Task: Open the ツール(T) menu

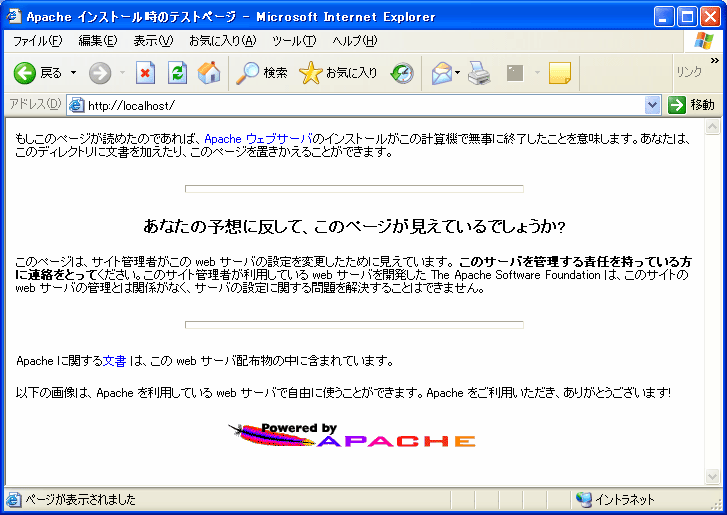Action: point(294,41)
